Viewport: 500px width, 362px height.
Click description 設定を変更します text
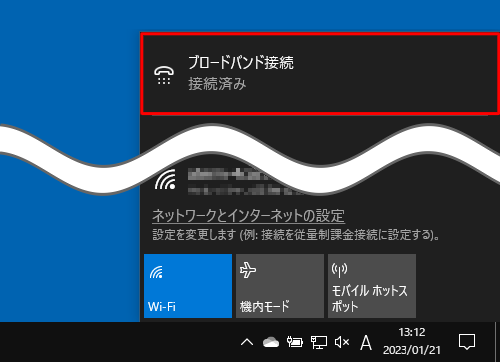coord(296,235)
